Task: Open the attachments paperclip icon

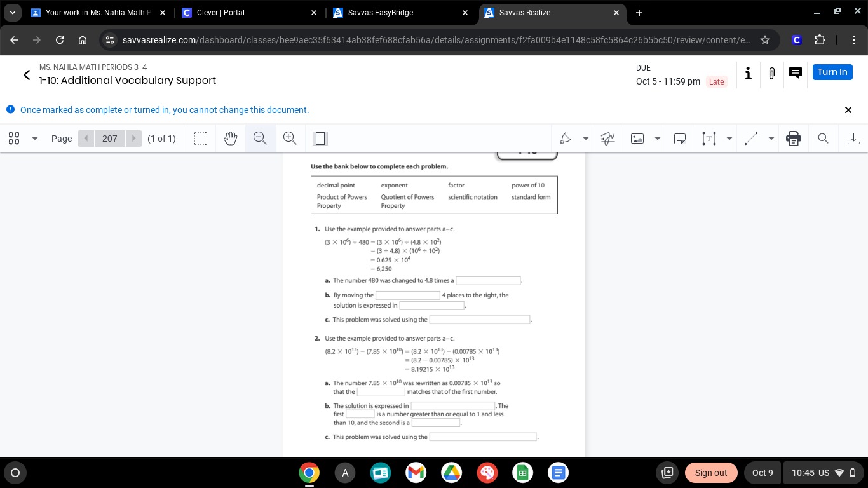Action: pyautogui.click(x=771, y=73)
